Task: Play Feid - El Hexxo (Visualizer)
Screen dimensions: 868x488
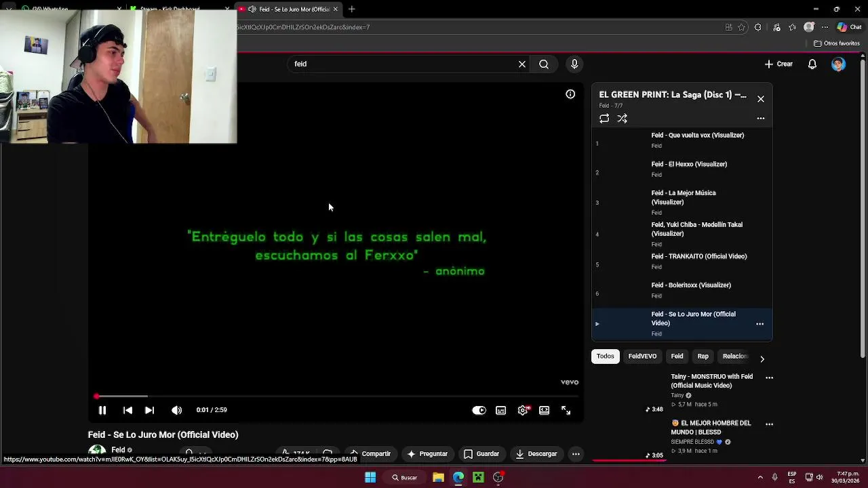Action: point(682,169)
